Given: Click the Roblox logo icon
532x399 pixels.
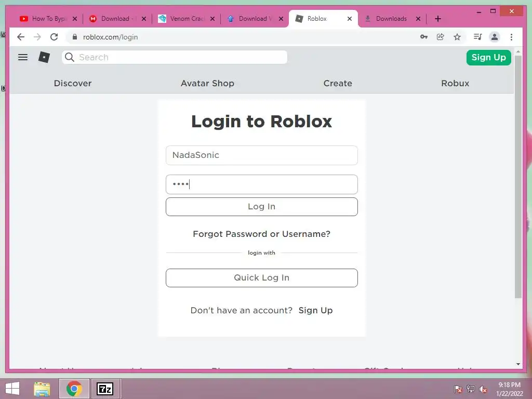Looking at the screenshot, I should click(44, 57).
